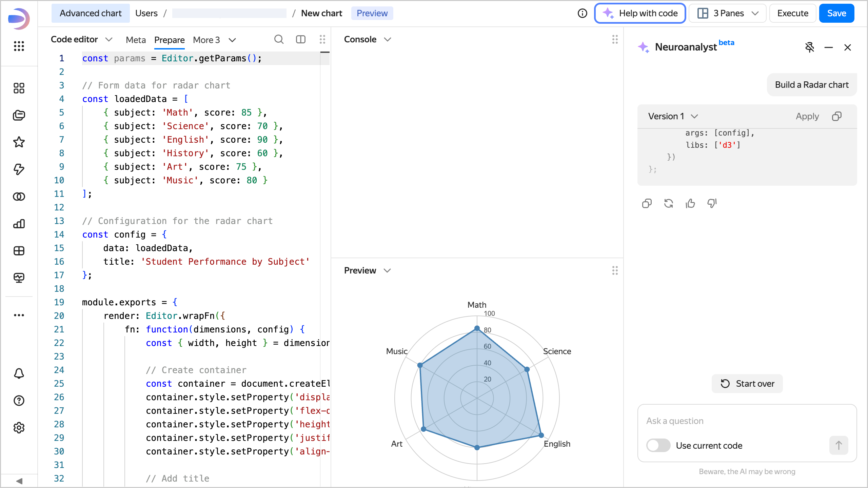868x488 pixels.
Task: Click the thumbs up feedback icon
Action: coord(690,203)
